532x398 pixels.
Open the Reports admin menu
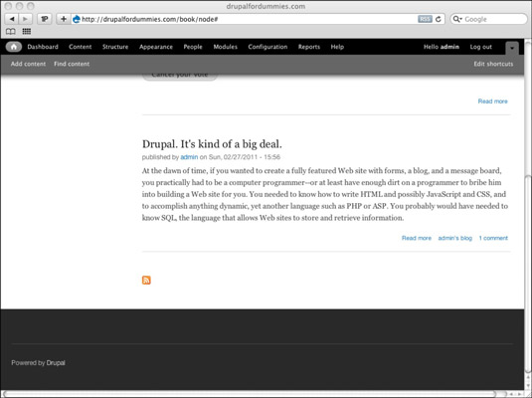309,47
